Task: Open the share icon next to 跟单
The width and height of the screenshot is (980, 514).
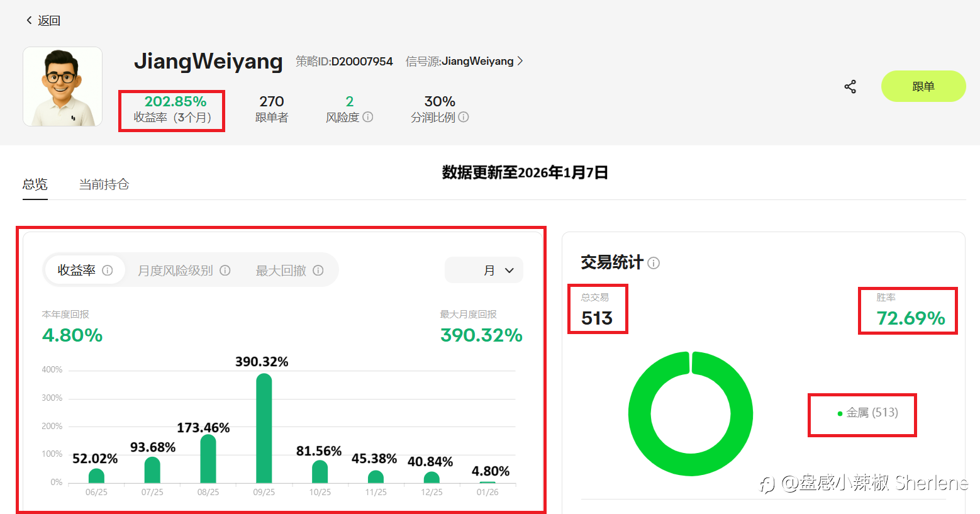Action: click(850, 87)
